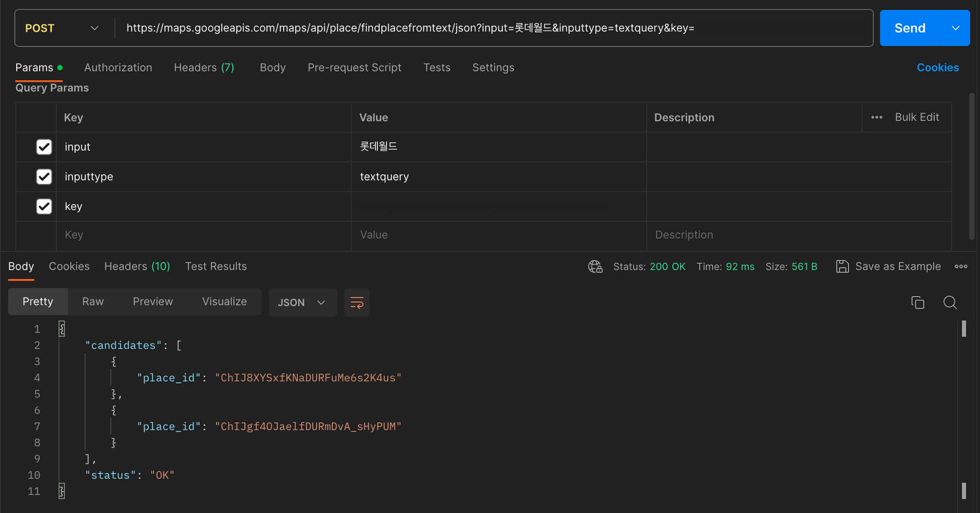Screen dimensions: 980x513
Task: Click Save as Example
Action: click(x=898, y=267)
